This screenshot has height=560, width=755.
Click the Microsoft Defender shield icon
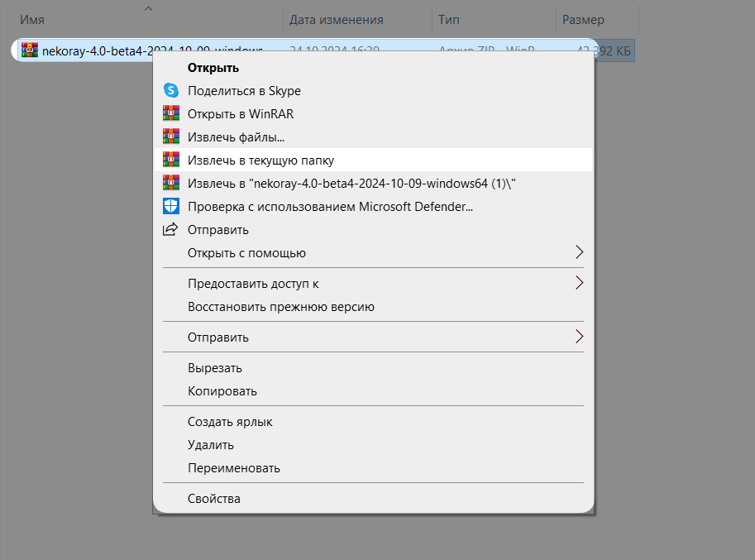pos(171,207)
